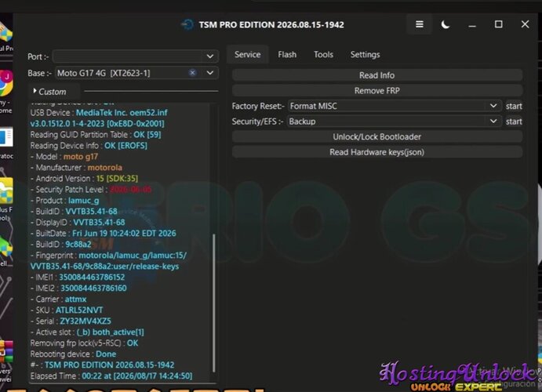This screenshot has height=392, width=542.
Task: Select Removing frp lock OK line
Action: [85, 343]
